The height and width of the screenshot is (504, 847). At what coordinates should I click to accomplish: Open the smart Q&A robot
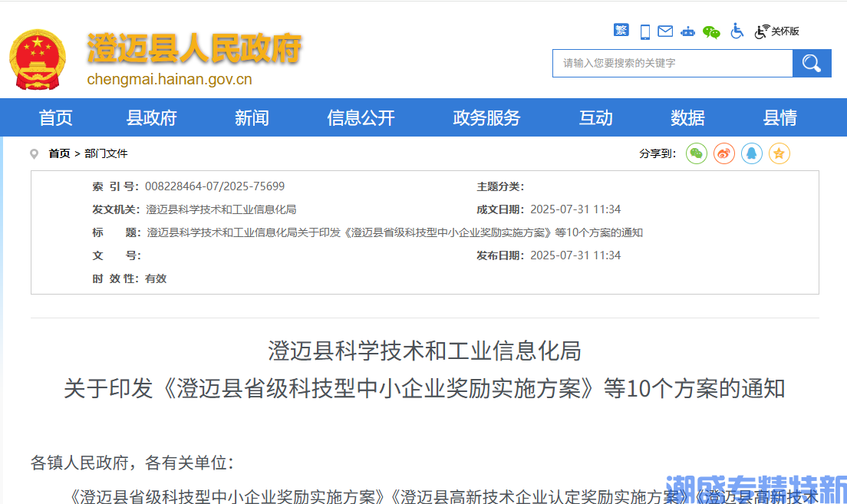[688, 31]
